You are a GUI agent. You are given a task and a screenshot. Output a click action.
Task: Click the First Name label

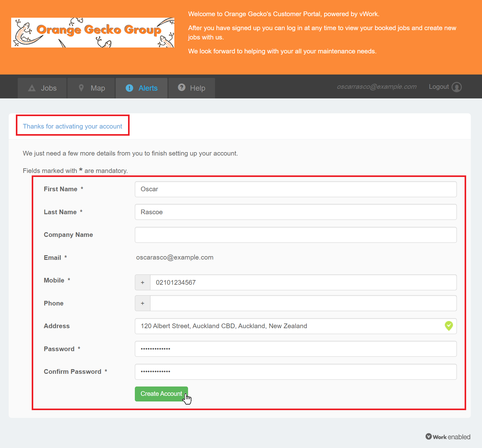61,189
